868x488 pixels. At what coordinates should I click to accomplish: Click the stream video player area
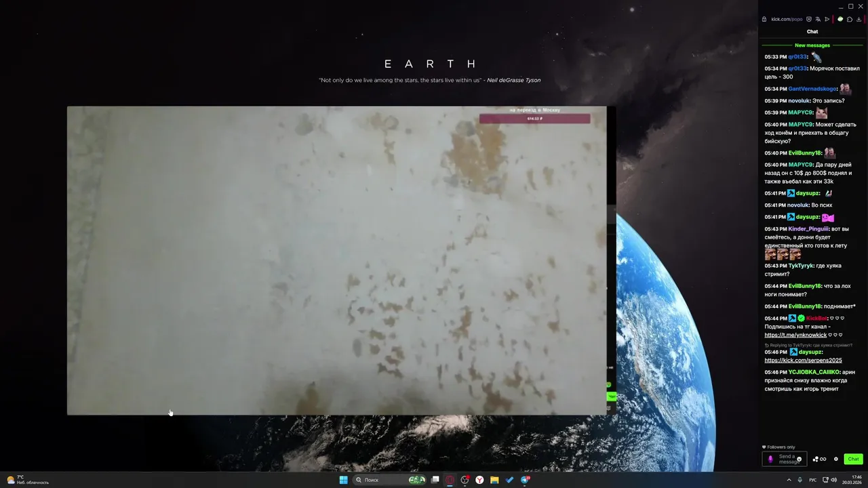point(337,260)
